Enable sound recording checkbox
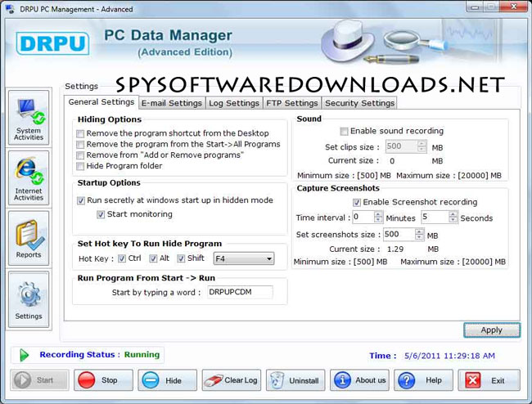The height and width of the screenshot is (404, 532). [344, 131]
